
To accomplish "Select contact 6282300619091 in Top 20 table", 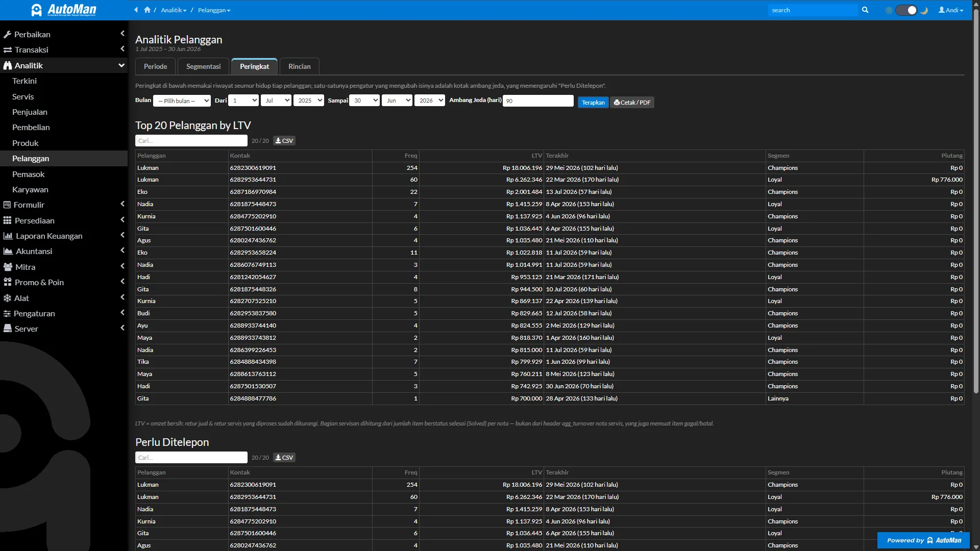I will pos(253,168).
